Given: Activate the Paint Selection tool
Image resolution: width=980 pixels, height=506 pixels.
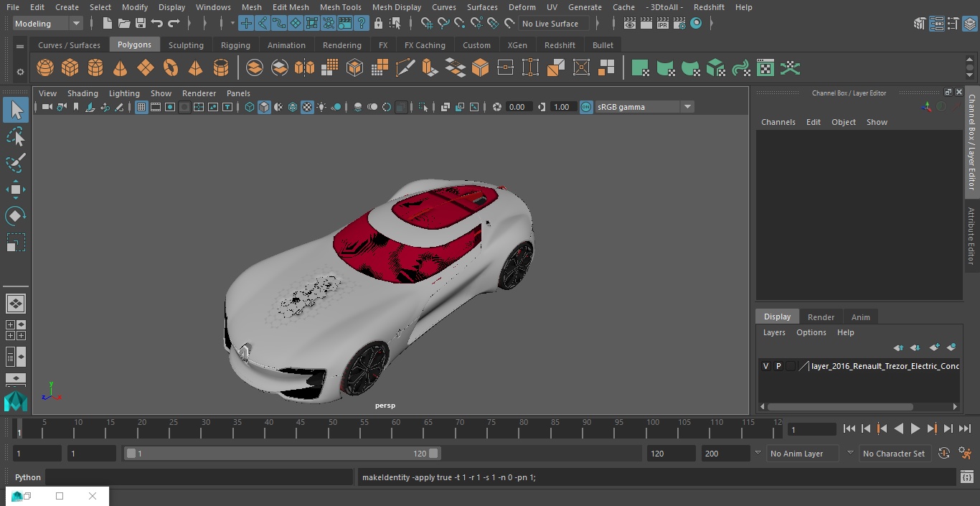Looking at the screenshot, I should [x=16, y=163].
